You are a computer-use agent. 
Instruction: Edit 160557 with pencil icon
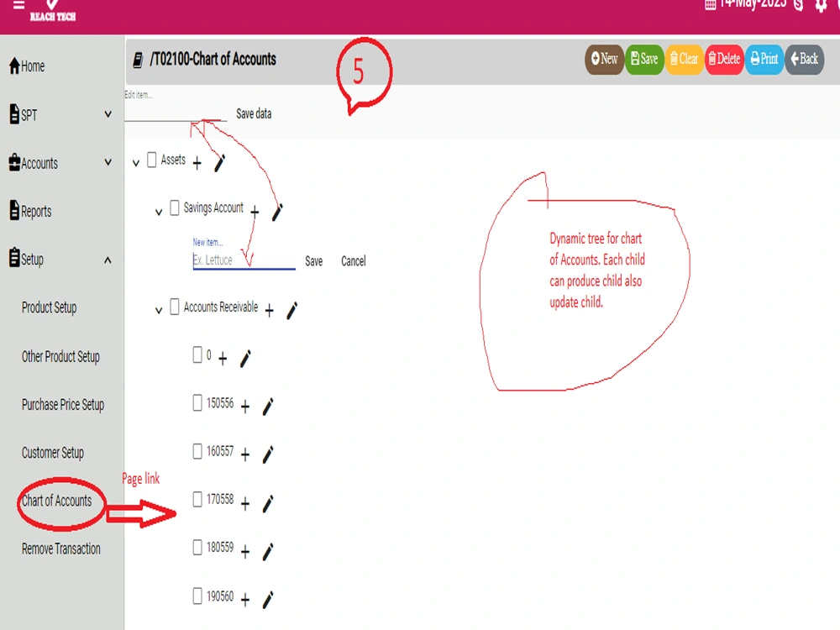pos(268,454)
